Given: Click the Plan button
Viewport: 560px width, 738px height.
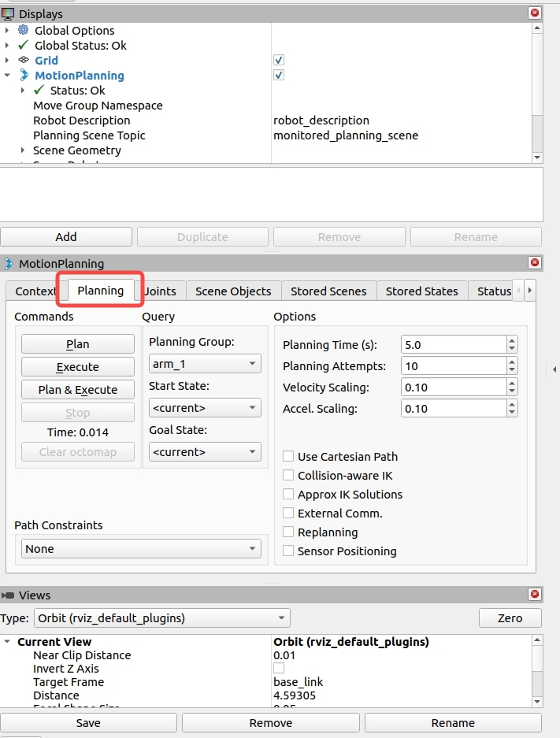Looking at the screenshot, I should click(78, 344).
